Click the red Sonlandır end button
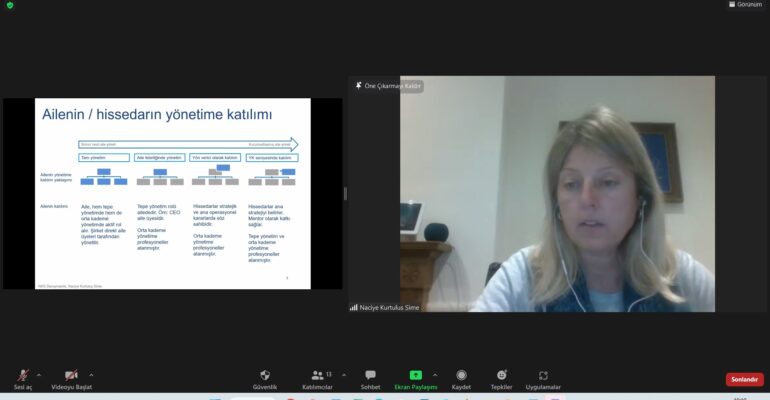770x400 pixels. 744,380
